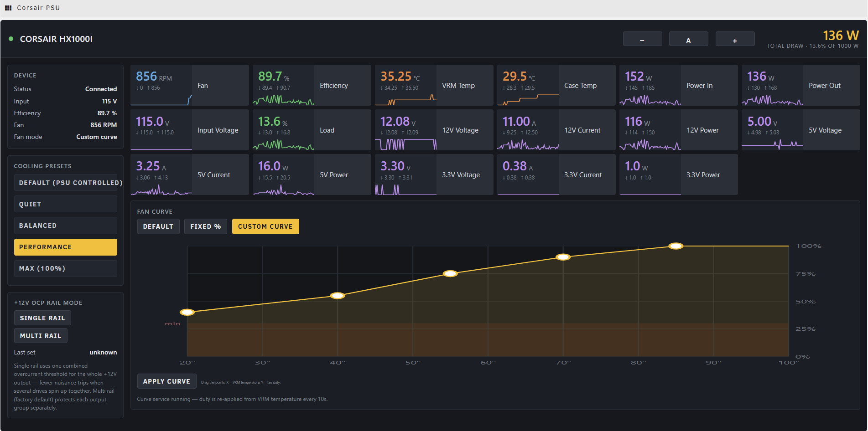Viewport: 868px width, 431px height.
Task: Open the Input Voltage sensor card
Action: (x=190, y=130)
